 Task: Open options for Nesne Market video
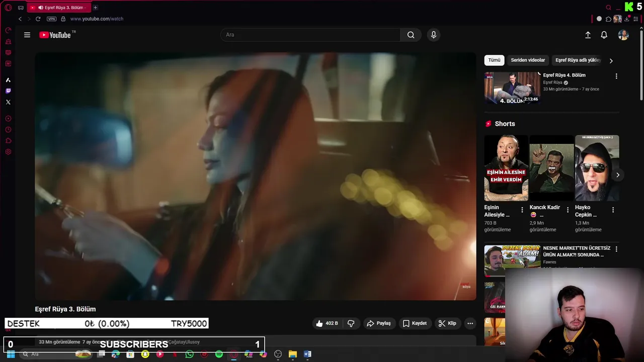tap(616, 249)
